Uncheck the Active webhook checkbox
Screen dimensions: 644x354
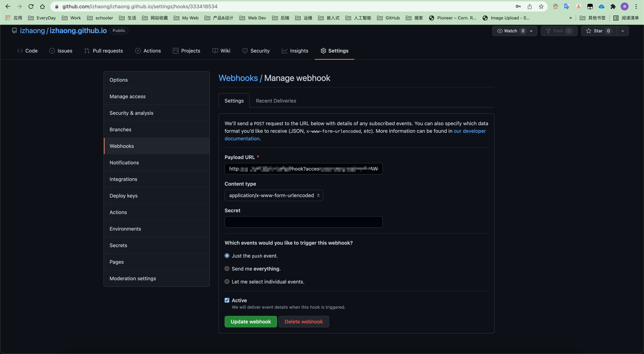(227, 300)
